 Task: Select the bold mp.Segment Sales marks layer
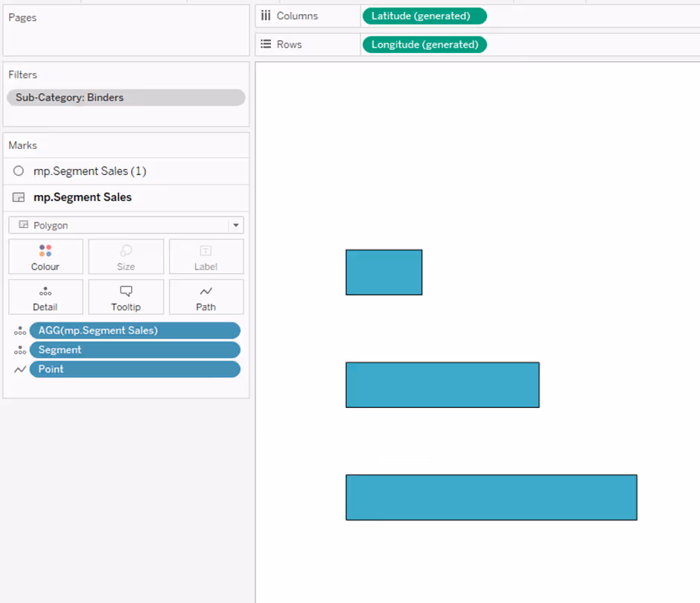pos(126,197)
